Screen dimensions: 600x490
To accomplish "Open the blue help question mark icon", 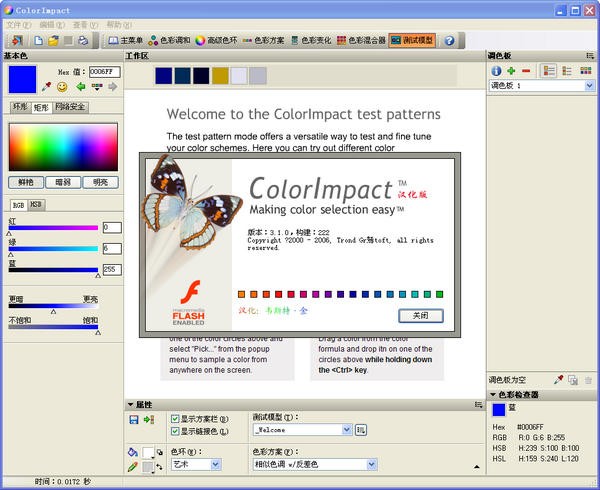I will [450, 40].
